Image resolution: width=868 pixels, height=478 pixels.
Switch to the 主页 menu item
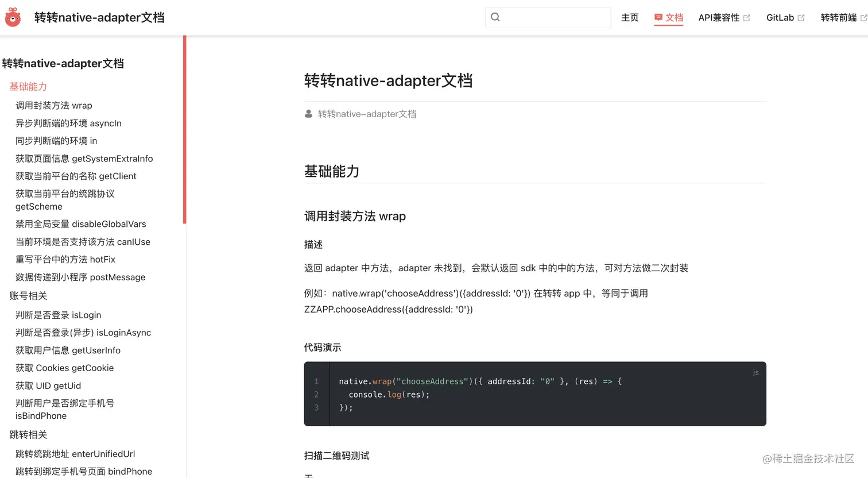click(630, 18)
